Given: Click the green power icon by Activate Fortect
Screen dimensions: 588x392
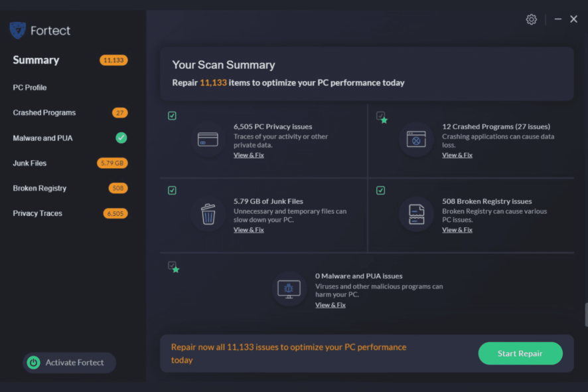Looking at the screenshot, I should pos(33,362).
